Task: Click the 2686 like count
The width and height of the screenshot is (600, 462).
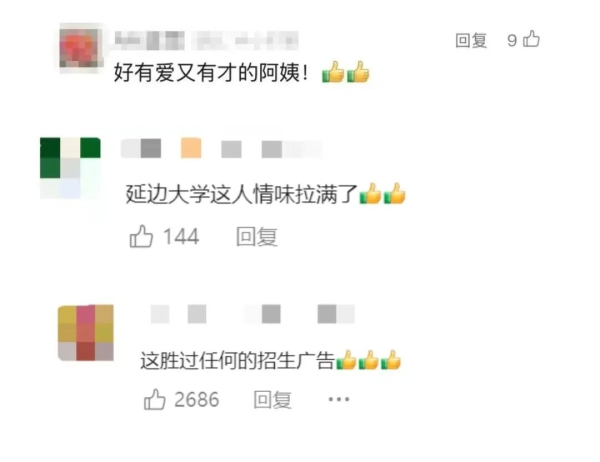Action: [197, 400]
